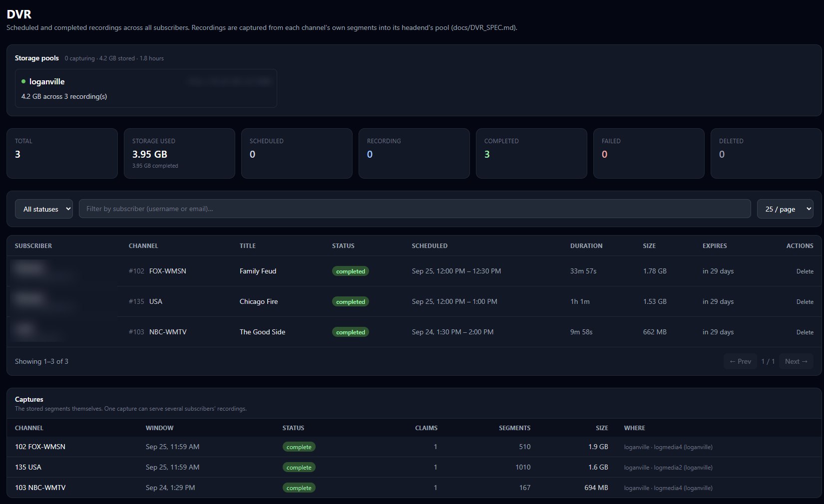
Task: Click channel #135 USA in recordings table
Action: pyautogui.click(x=145, y=301)
